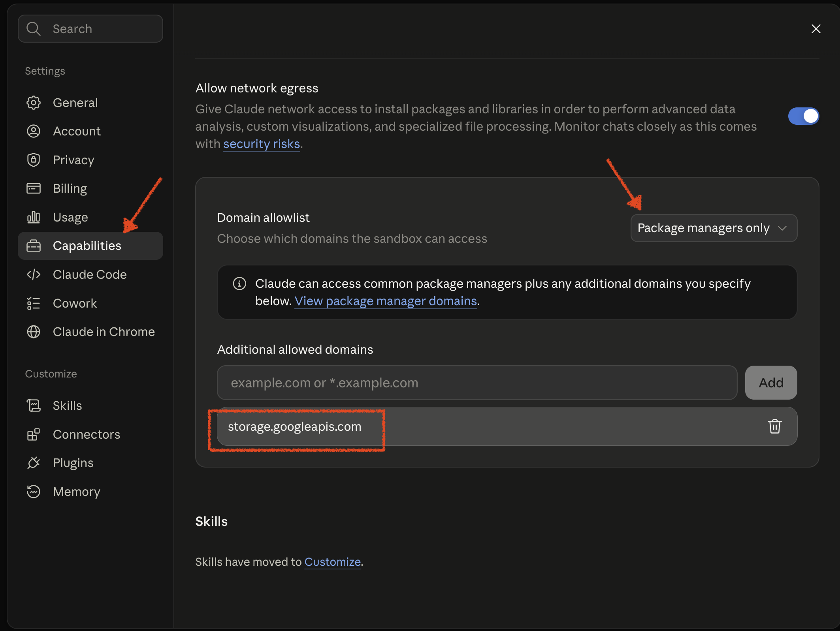The height and width of the screenshot is (631, 840).
Task: Switch to Cowork settings
Action: tap(90, 303)
